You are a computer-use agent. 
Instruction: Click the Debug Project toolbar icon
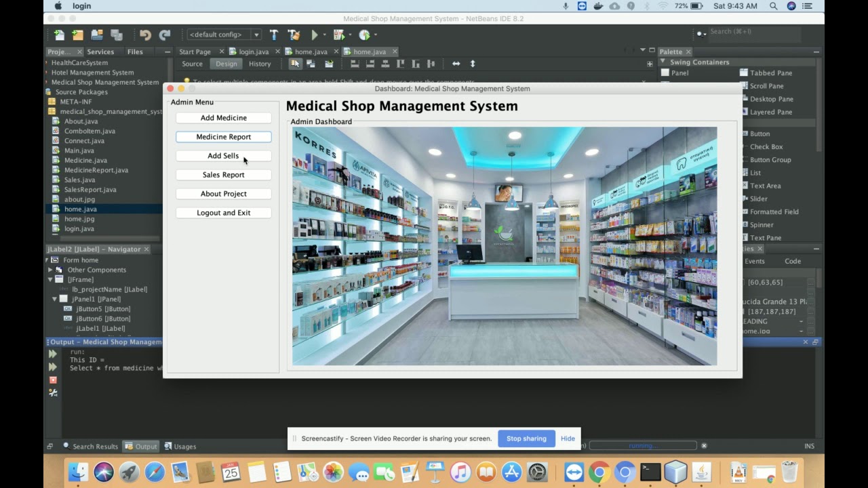click(339, 35)
